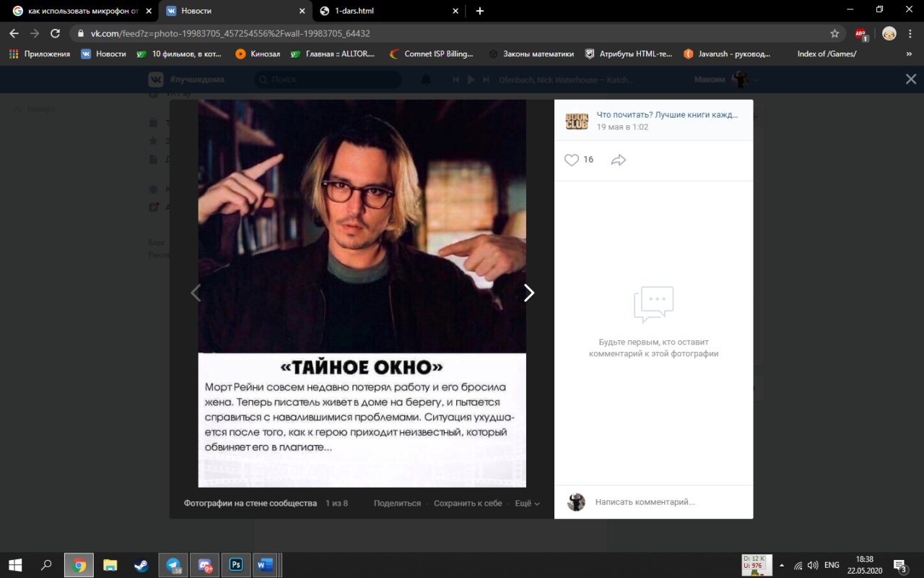
Task: Switch to the 1-dars.html tab
Action: tap(390, 11)
